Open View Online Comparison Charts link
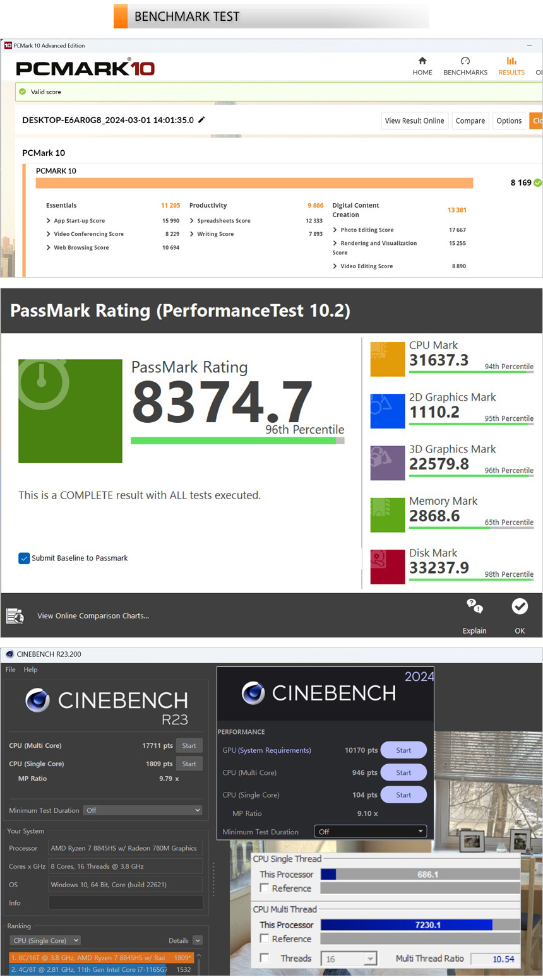 [93, 616]
